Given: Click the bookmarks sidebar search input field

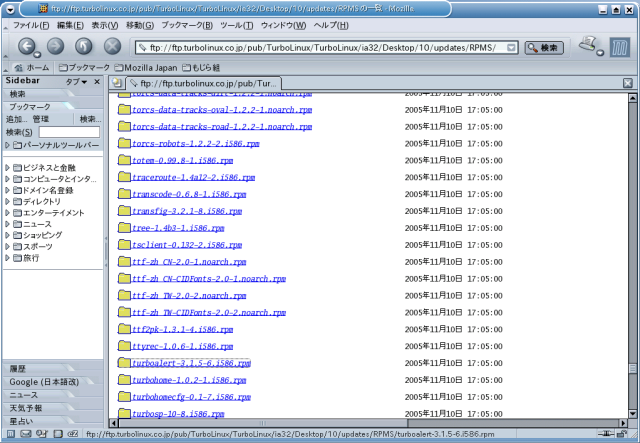Looking at the screenshot, I should pos(69,132).
